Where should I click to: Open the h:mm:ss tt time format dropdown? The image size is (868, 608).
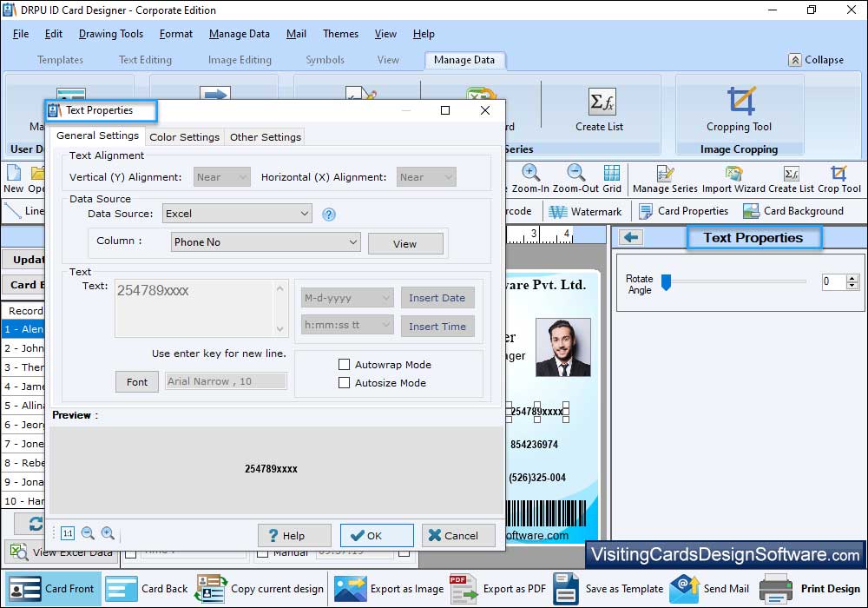coord(347,325)
